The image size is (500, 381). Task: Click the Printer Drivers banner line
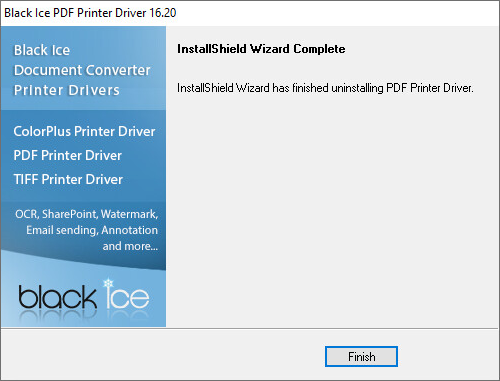click(67, 90)
